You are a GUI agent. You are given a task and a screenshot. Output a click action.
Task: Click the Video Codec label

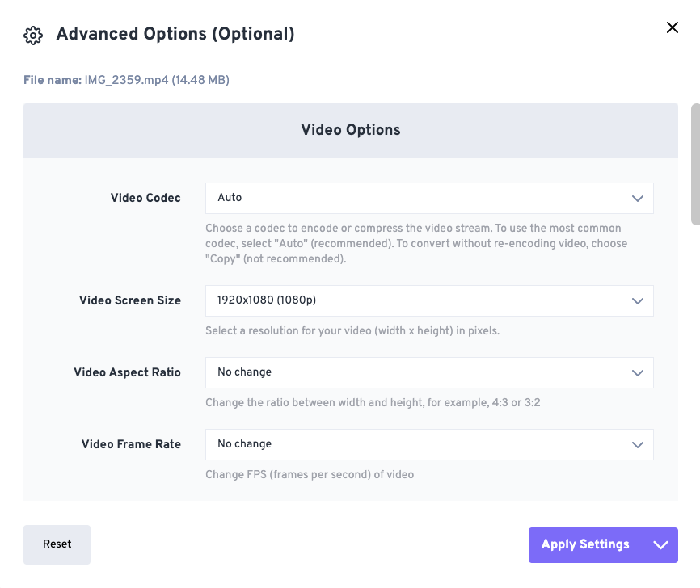(x=145, y=198)
